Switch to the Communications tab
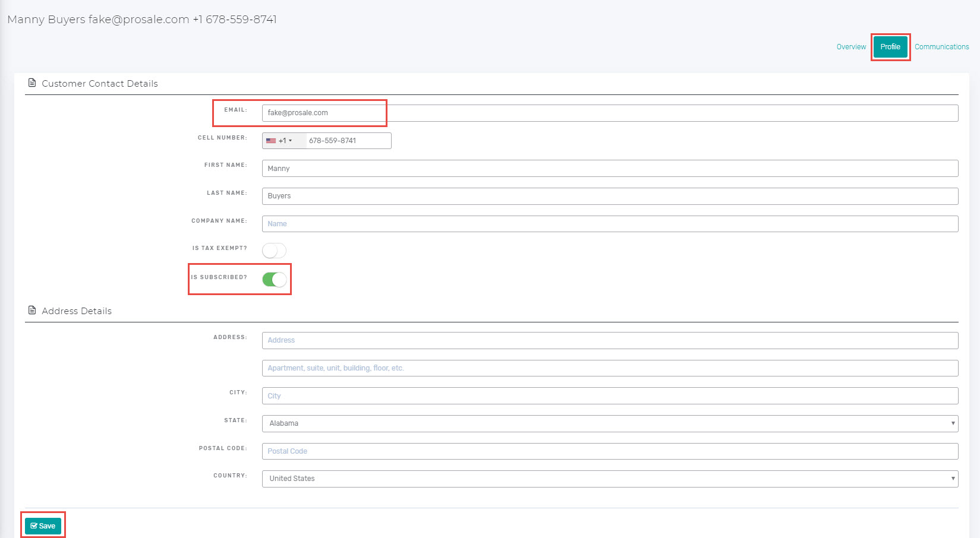Image resolution: width=980 pixels, height=538 pixels. tap(941, 47)
